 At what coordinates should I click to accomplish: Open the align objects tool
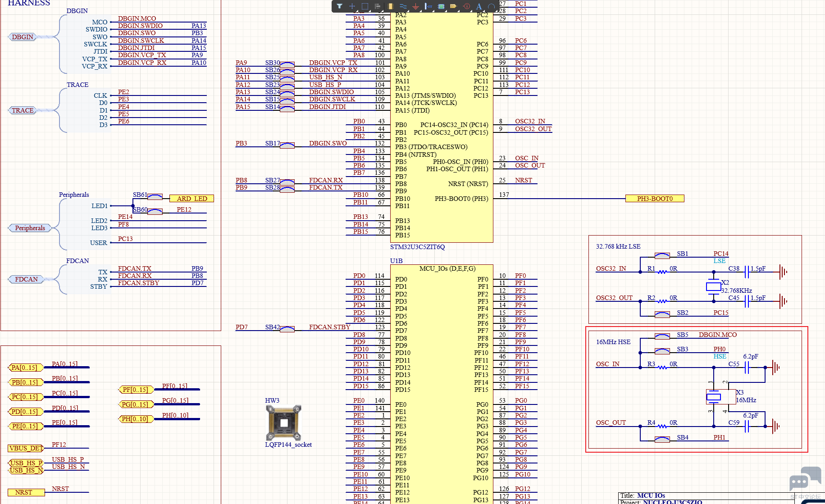[x=378, y=6]
